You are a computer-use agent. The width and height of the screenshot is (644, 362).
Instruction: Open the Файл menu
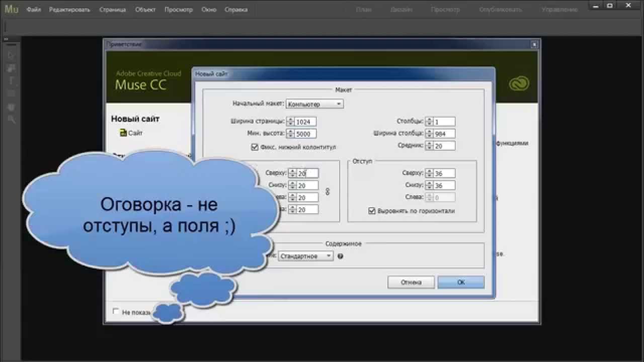tap(34, 10)
